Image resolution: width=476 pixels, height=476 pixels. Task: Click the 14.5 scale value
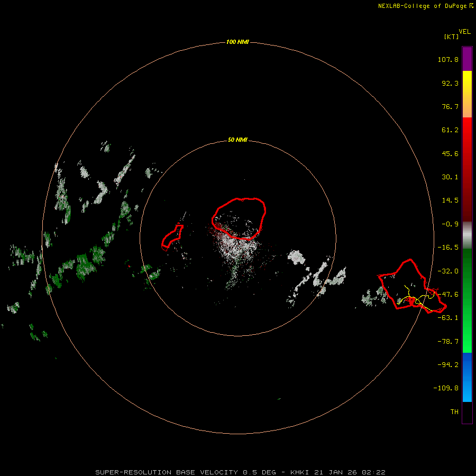click(450, 200)
